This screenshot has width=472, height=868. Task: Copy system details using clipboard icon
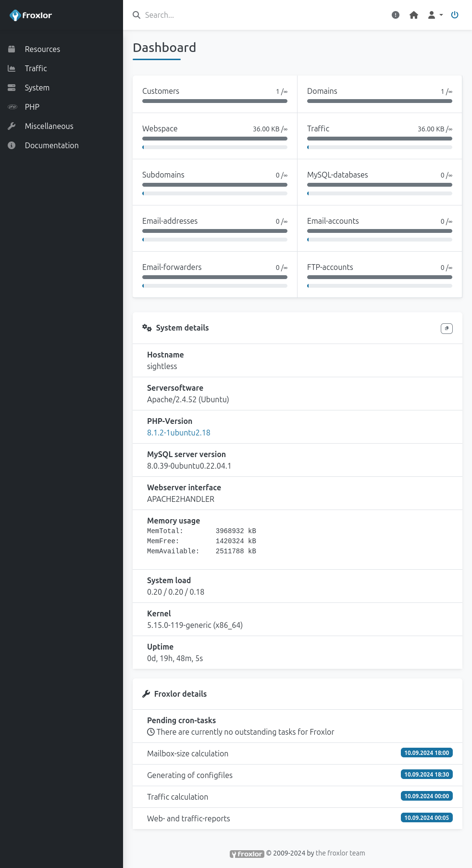(x=447, y=329)
